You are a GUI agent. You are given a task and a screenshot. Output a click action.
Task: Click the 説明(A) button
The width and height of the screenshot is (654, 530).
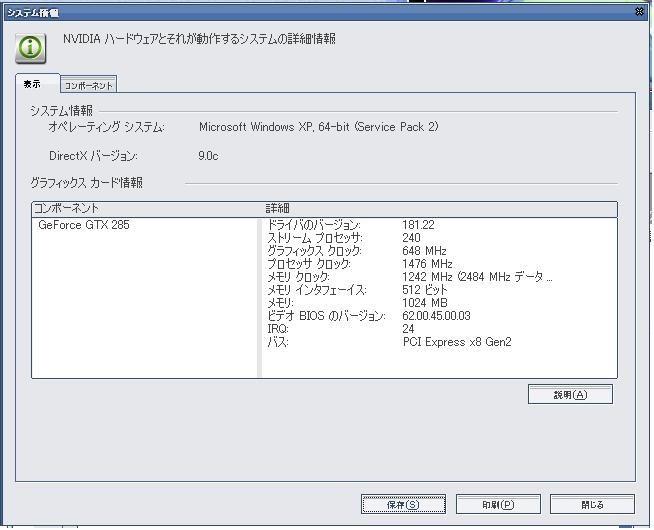(x=570, y=394)
